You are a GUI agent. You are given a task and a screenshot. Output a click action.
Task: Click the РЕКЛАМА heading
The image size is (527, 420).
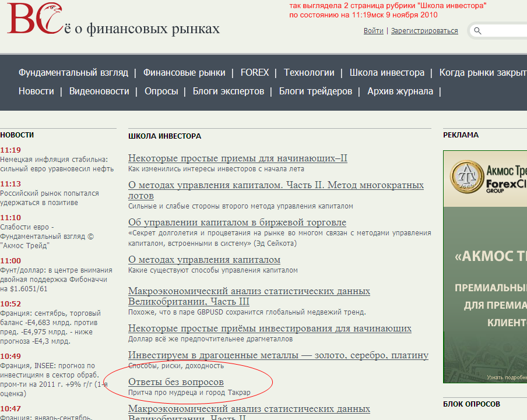tap(461, 135)
